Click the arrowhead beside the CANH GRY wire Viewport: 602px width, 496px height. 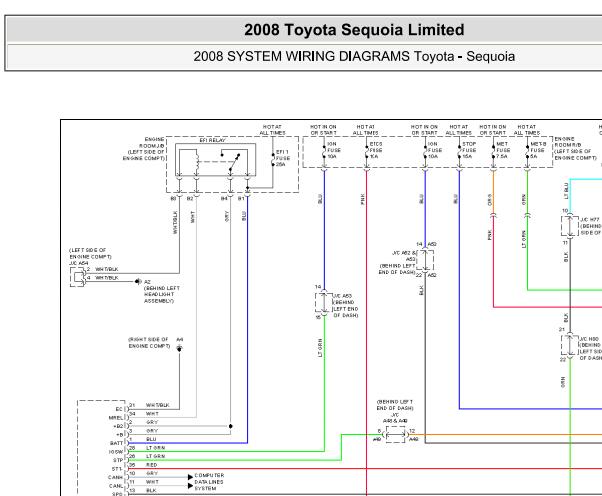tap(190, 477)
